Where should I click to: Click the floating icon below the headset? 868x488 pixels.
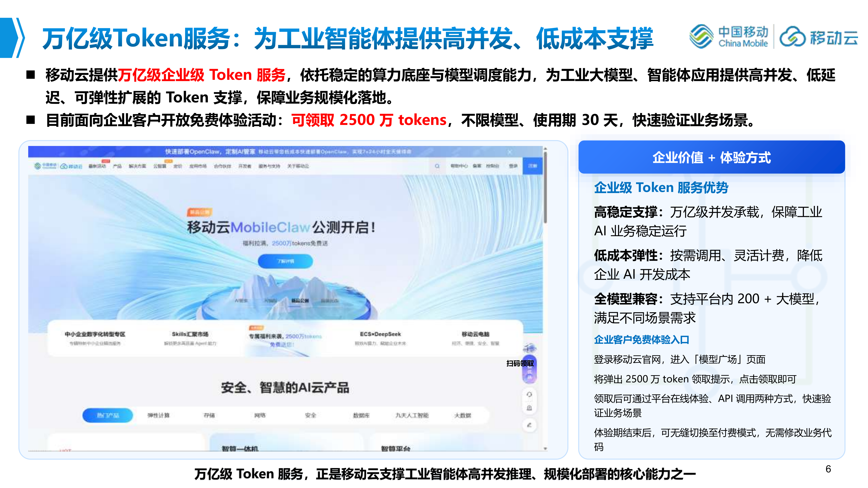[529, 408]
